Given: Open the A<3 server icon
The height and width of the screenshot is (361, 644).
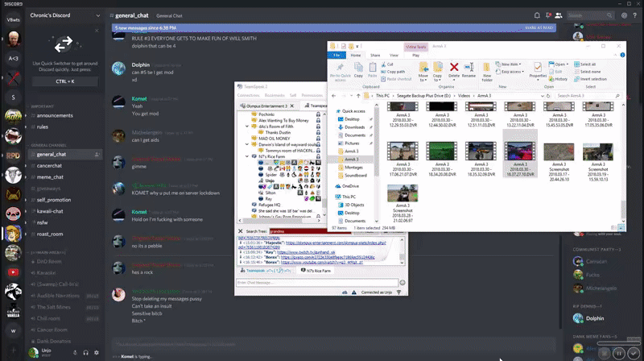Looking at the screenshot, I should tap(13, 58).
